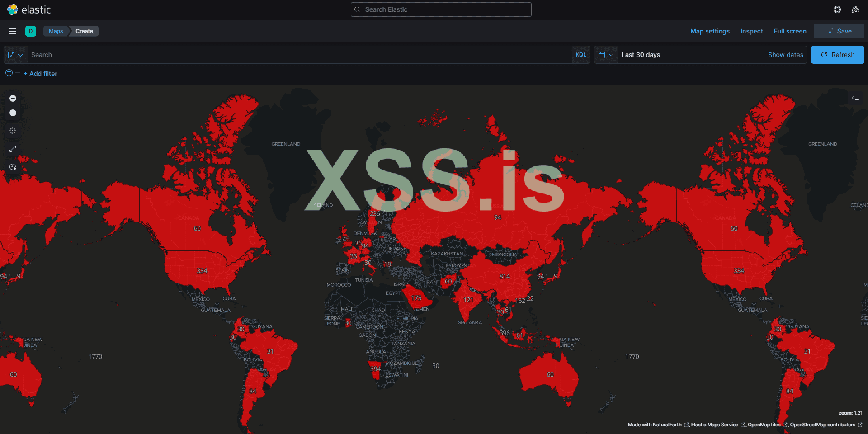Viewport: 868px width, 434px height.
Task: Refresh the map data
Action: pos(838,55)
